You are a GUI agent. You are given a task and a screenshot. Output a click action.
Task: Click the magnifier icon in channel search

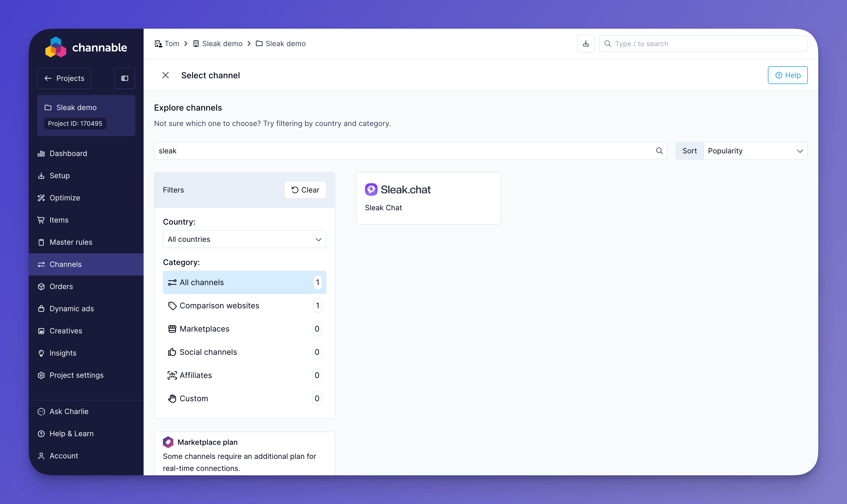tap(659, 151)
